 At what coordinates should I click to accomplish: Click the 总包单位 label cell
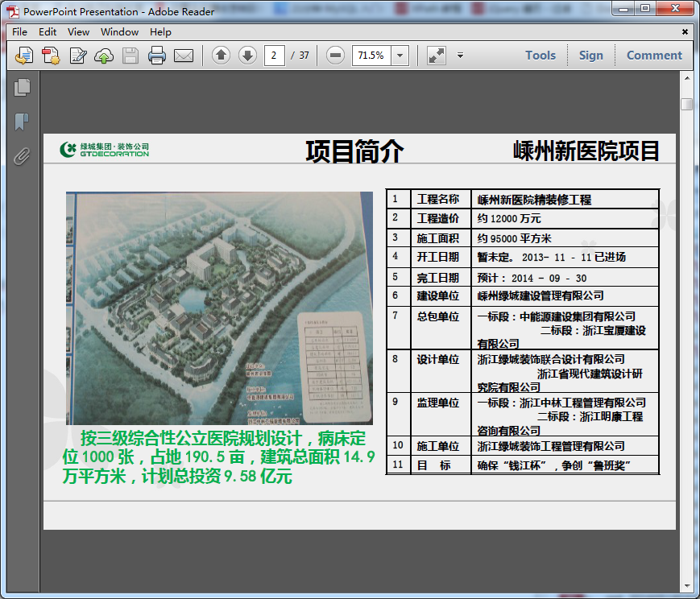tap(441, 328)
